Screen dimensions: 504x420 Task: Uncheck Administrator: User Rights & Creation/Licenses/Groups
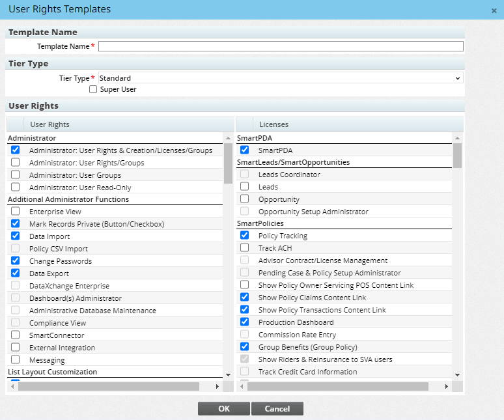pyautogui.click(x=15, y=150)
